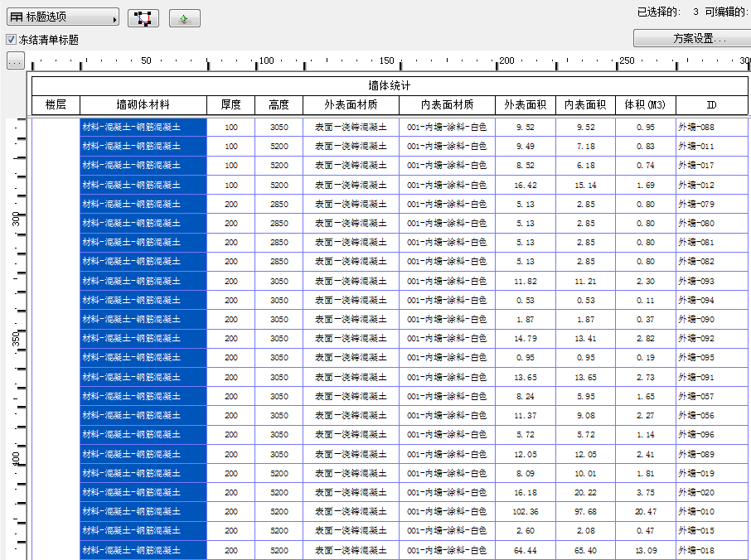The height and width of the screenshot is (560, 751).
Task: Click the 方案设置 button
Action: pos(691,38)
